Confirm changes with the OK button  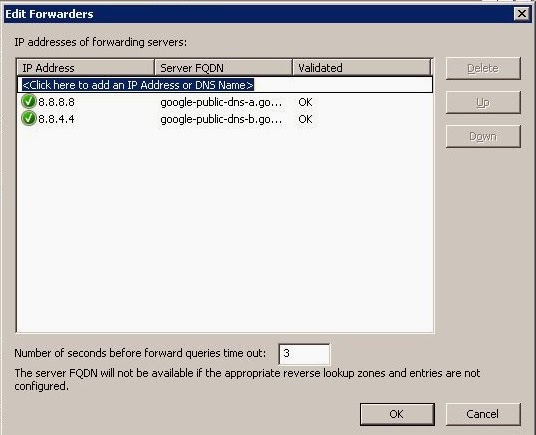point(397,414)
